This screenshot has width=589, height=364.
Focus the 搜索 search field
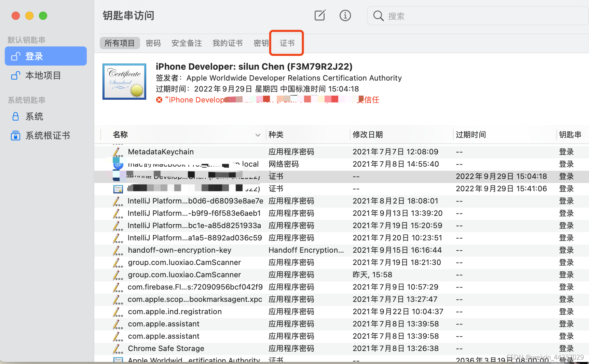(x=478, y=16)
